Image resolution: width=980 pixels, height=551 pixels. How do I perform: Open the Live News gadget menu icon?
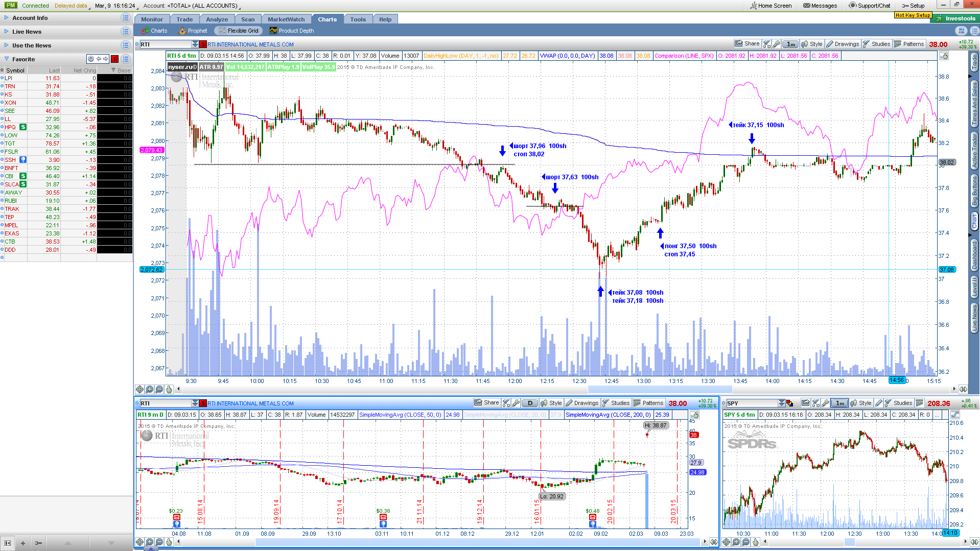pos(125,32)
